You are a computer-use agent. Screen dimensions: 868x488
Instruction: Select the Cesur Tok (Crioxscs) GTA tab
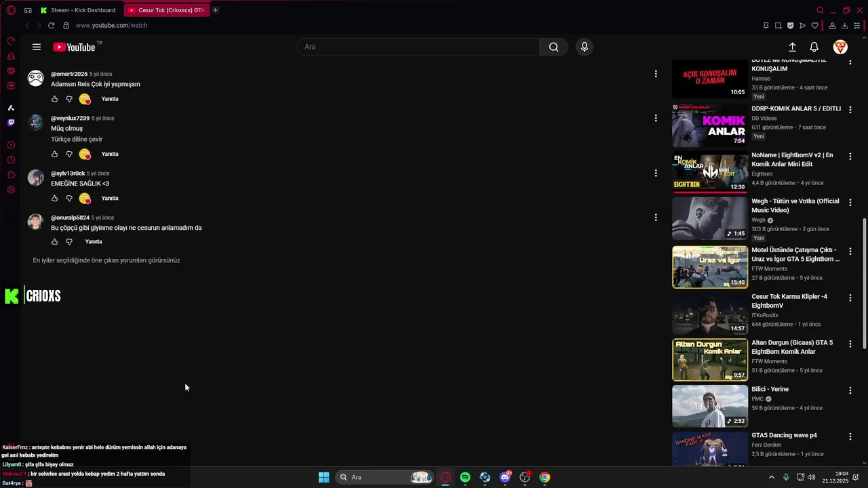(167, 10)
